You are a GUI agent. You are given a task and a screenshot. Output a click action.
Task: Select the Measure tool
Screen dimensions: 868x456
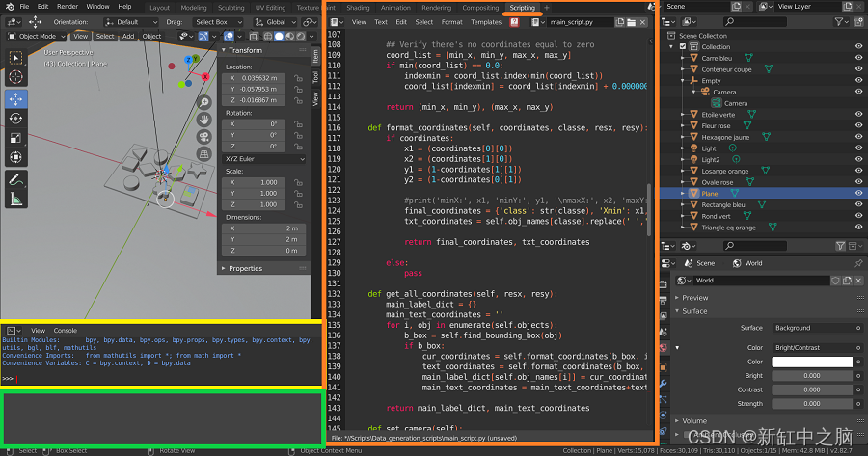16,200
